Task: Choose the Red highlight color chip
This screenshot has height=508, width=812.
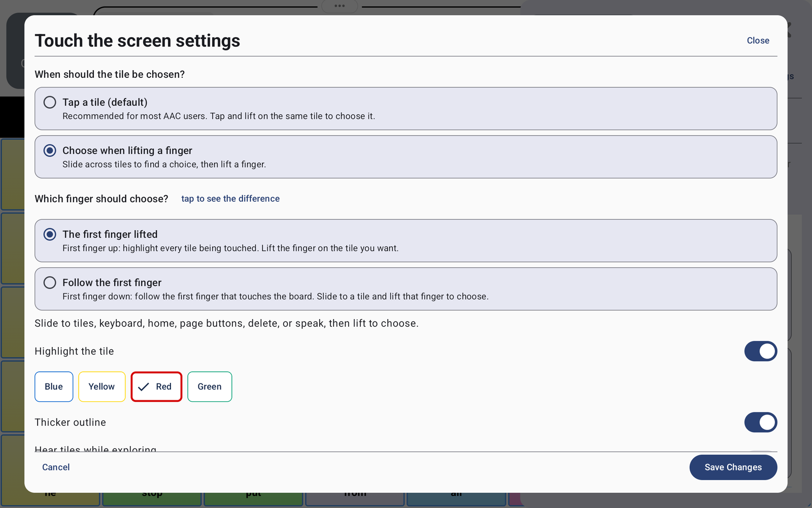Action: tap(156, 387)
